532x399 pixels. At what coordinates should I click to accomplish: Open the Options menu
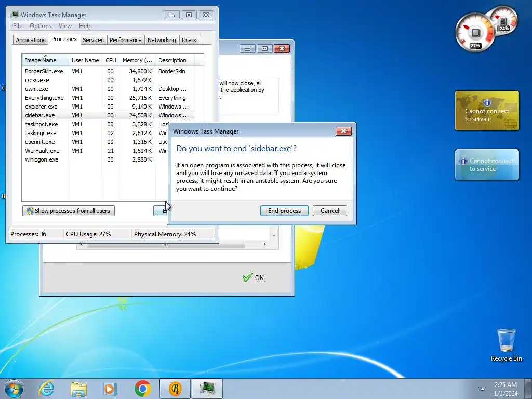click(x=41, y=26)
